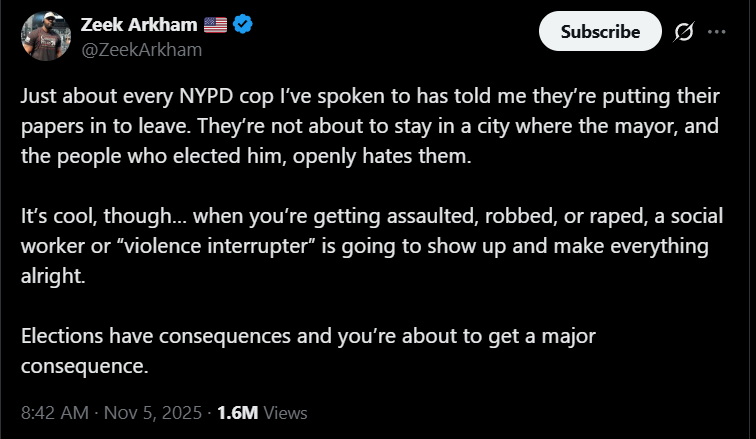Click the Grok slashed-circle icon
The width and height of the screenshot is (756, 439).
point(685,32)
